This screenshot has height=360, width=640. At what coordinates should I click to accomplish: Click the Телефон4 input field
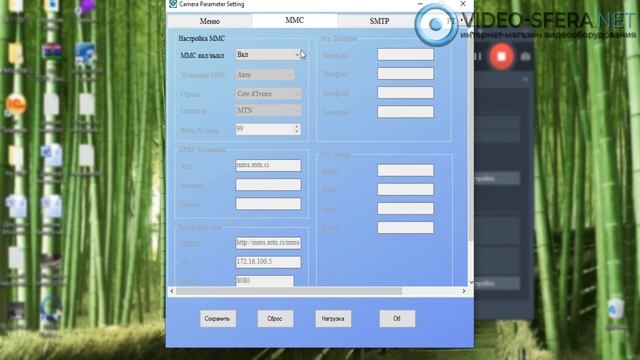pos(405,112)
